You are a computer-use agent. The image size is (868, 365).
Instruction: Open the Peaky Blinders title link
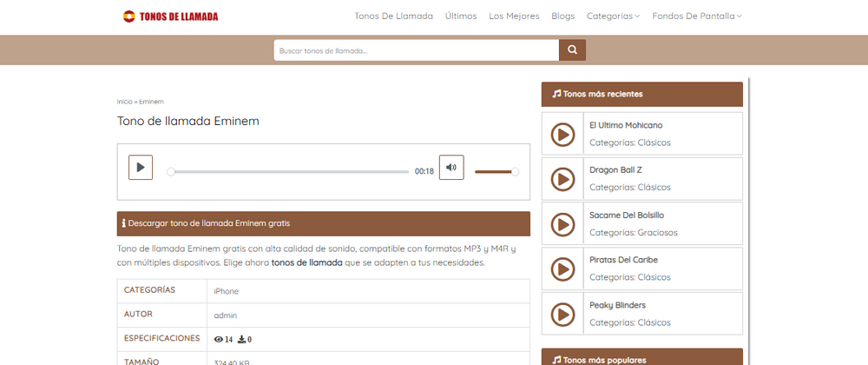click(617, 305)
